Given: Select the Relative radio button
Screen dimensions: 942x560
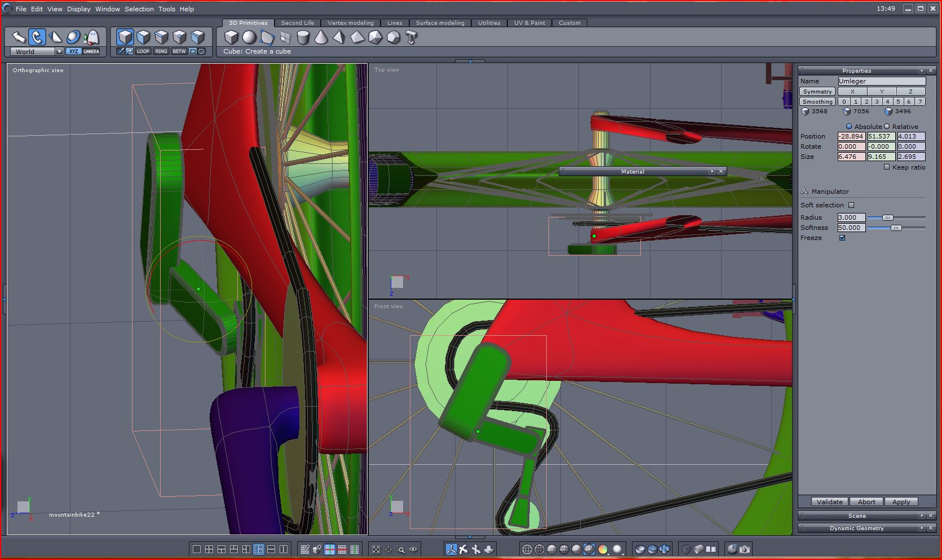Looking at the screenshot, I should [x=887, y=126].
